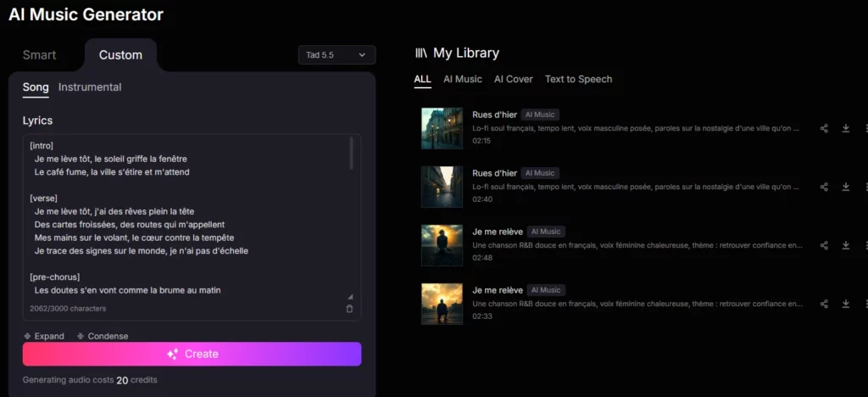This screenshot has height=397, width=868.
Task: Share the Je me relève track lasting 02:48
Action: (x=824, y=245)
